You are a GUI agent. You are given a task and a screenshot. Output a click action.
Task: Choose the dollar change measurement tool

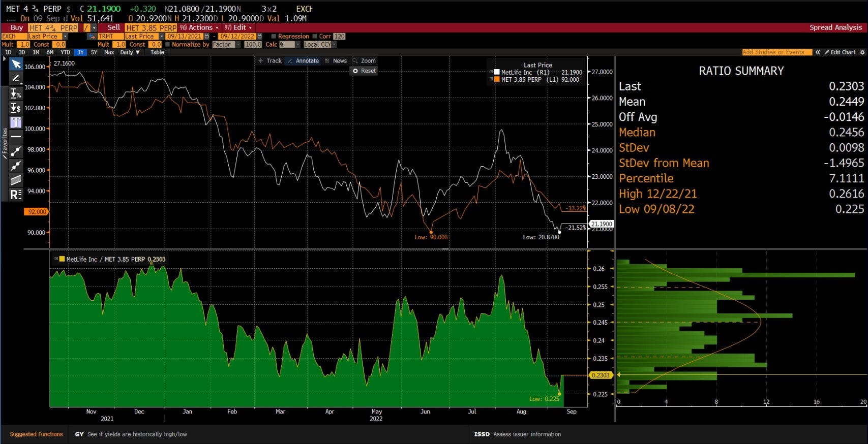click(x=16, y=108)
